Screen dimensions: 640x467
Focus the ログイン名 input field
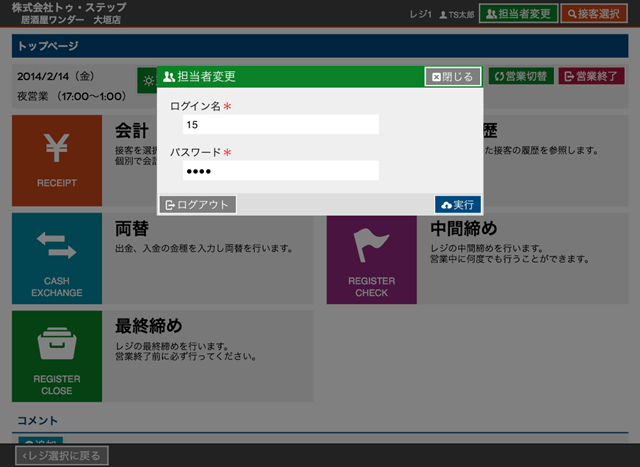pyautogui.click(x=280, y=124)
